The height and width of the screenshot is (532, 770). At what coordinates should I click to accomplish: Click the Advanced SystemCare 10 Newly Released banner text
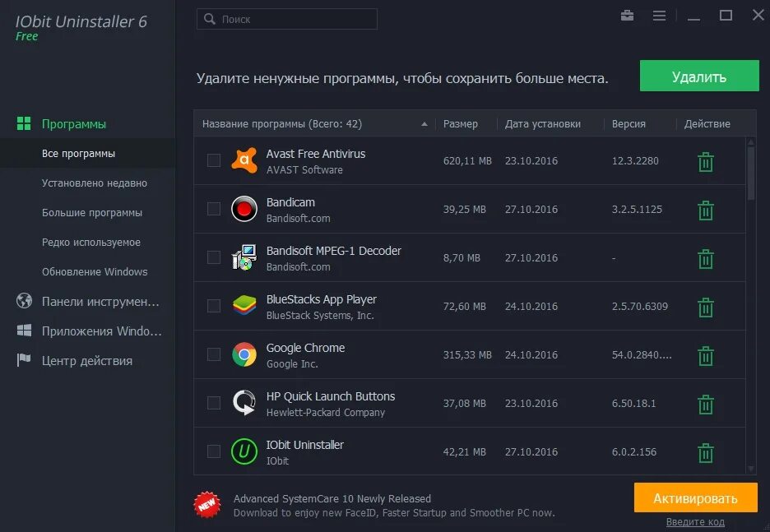coord(332,498)
